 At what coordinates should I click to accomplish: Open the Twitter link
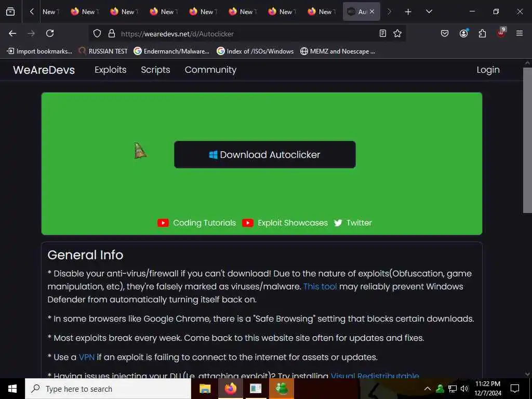click(x=353, y=223)
